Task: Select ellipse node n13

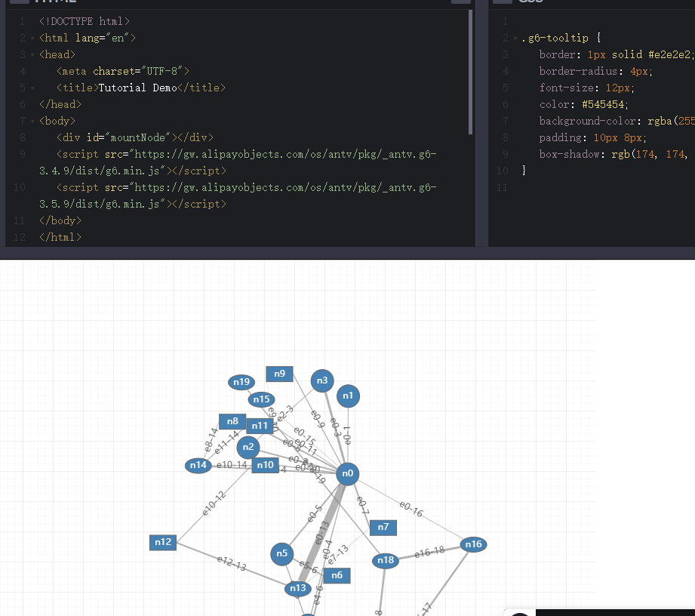Action: coord(297,588)
